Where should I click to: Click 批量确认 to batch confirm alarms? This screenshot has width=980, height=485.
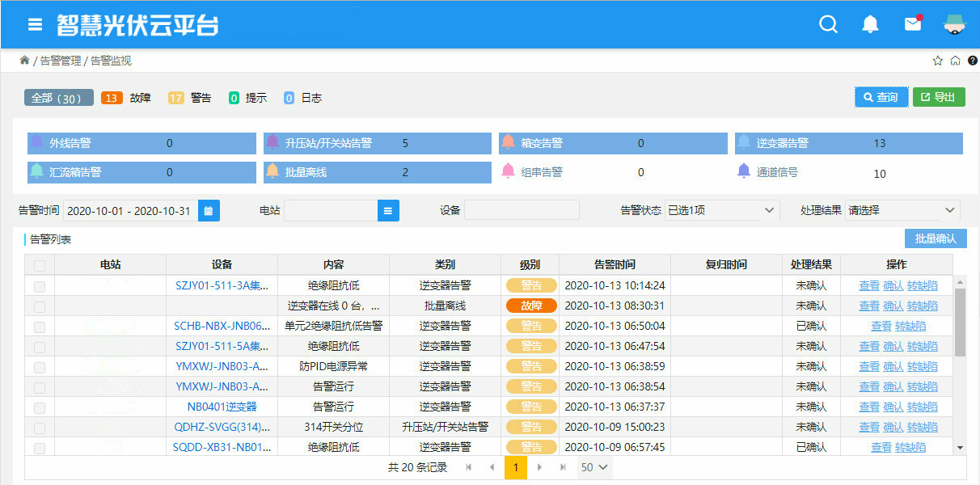[x=936, y=238]
